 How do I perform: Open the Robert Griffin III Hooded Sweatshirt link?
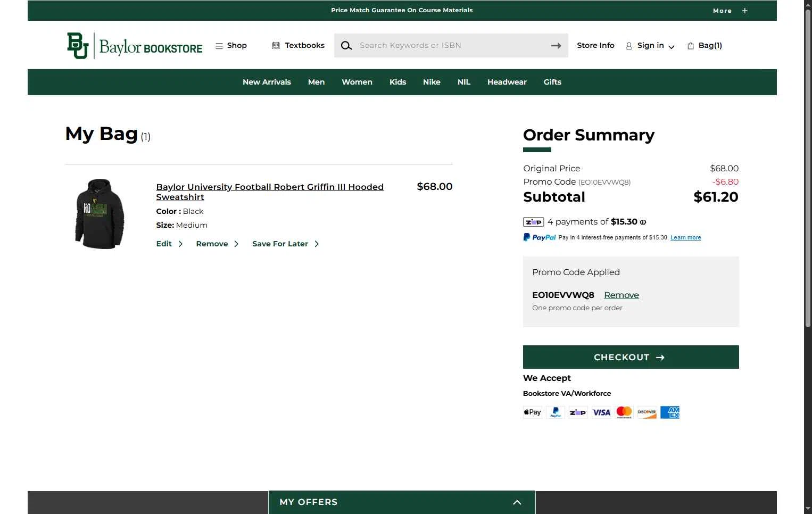click(x=270, y=192)
